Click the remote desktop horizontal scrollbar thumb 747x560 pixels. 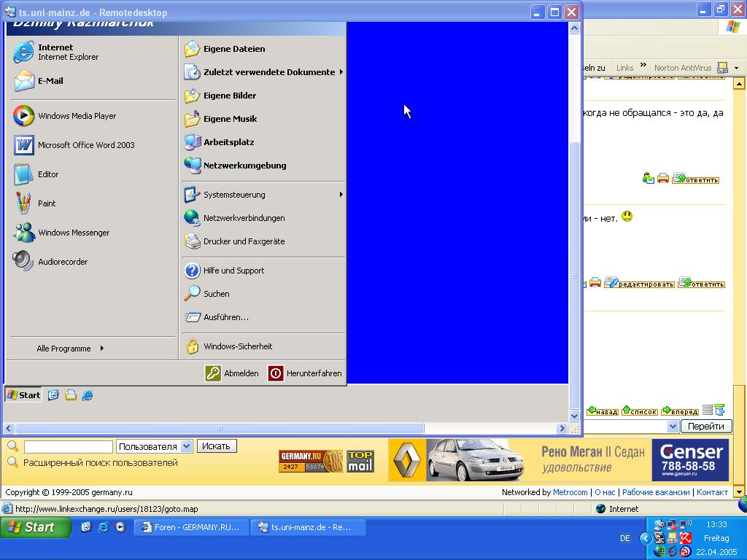pos(220,428)
